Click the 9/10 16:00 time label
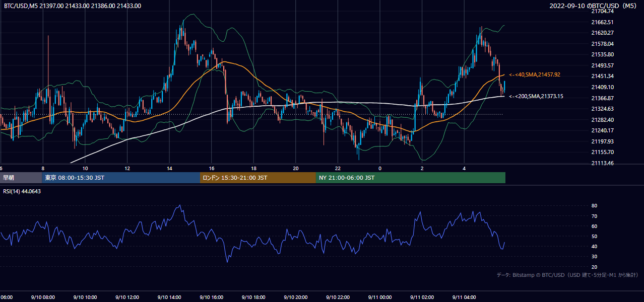The height and width of the screenshot is (302, 644). pyautogui.click(x=212, y=297)
